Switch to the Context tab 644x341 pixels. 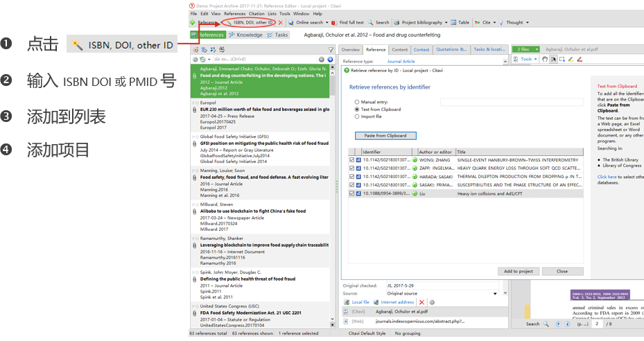tap(421, 50)
